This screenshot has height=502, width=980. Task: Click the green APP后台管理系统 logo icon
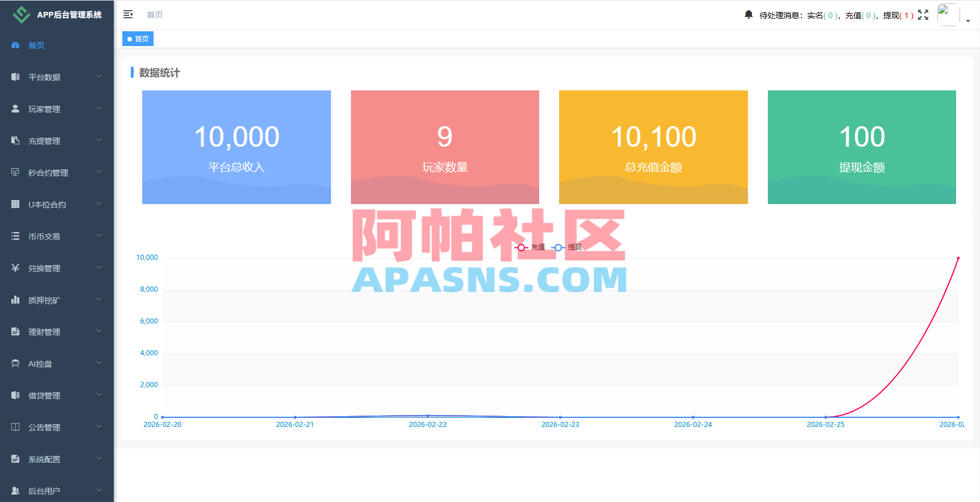(22, 15)
